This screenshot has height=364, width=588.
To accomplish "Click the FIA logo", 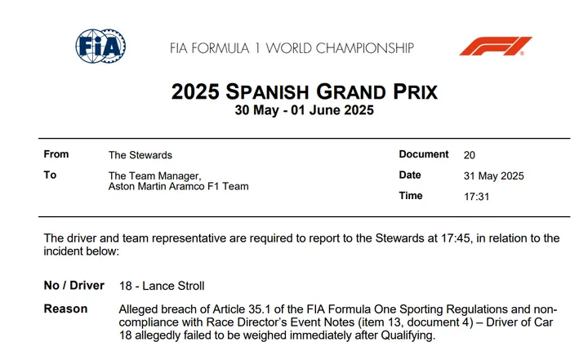I will [100, 46].
